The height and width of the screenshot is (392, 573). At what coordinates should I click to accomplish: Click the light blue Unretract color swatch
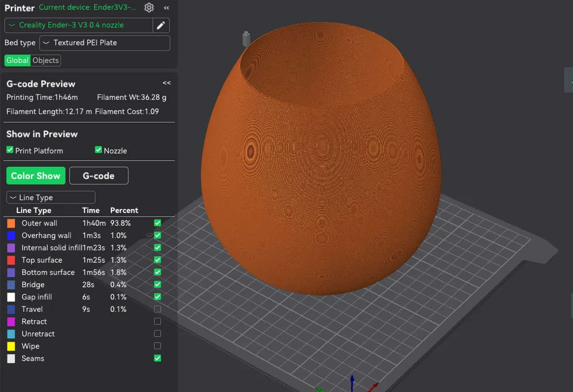point(11,334)
